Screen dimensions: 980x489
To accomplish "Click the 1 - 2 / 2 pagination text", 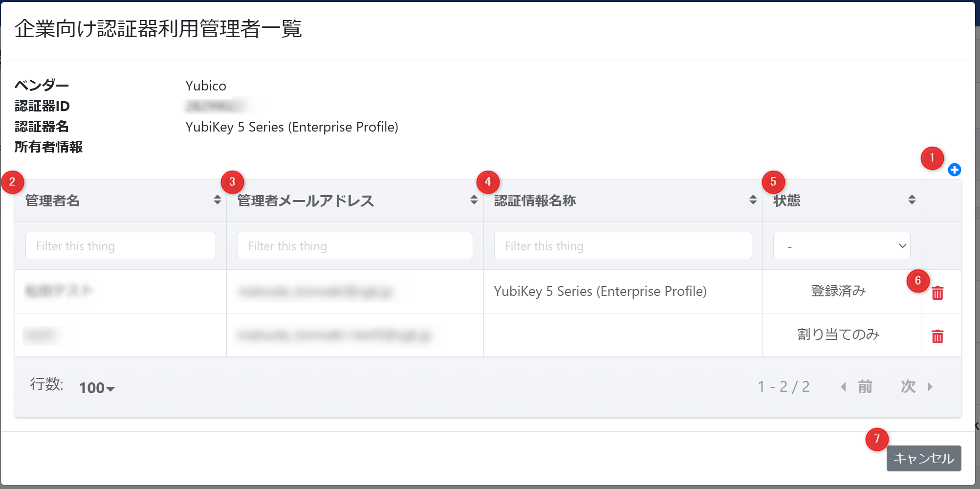I will point(784,387).
